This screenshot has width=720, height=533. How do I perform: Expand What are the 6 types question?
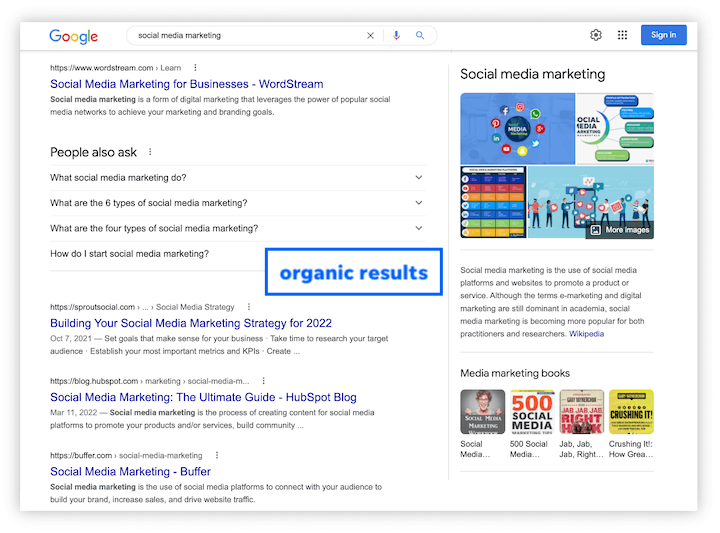tap(237, 203)
